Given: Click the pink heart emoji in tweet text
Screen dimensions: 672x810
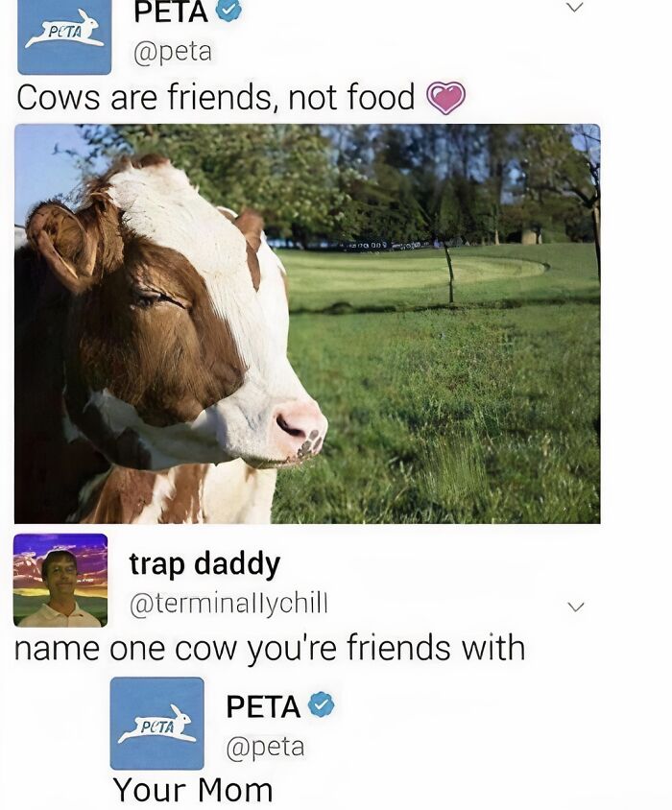Looking at the screenshot, I should tap(445, 98).
